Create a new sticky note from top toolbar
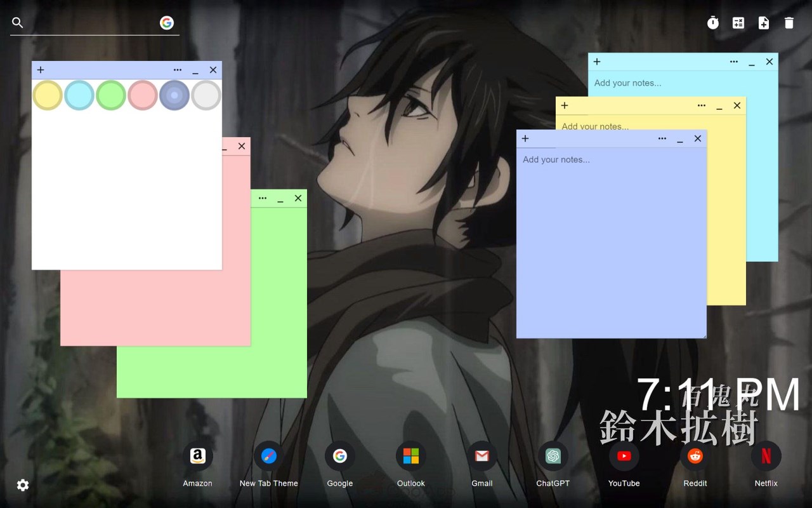Screen dimensions: 812x508 (764, 23)
